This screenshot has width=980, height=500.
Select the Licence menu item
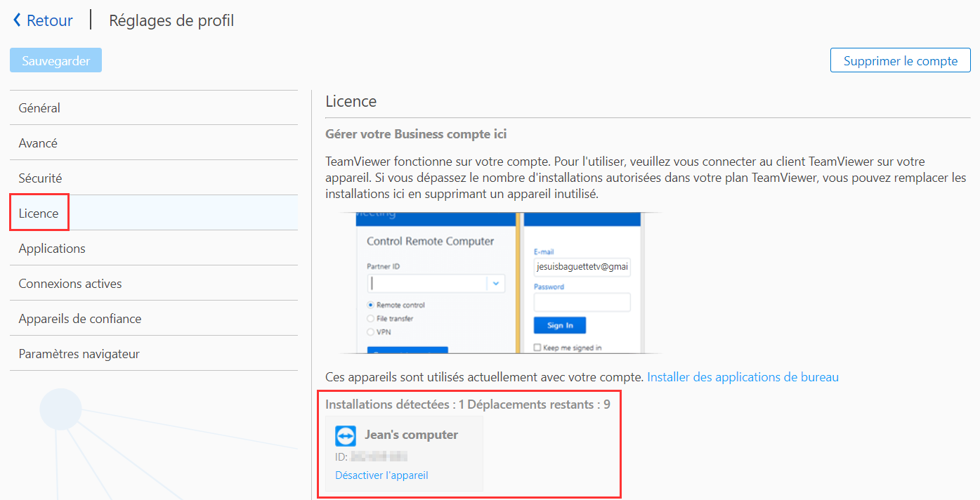[x=154, y=213]
